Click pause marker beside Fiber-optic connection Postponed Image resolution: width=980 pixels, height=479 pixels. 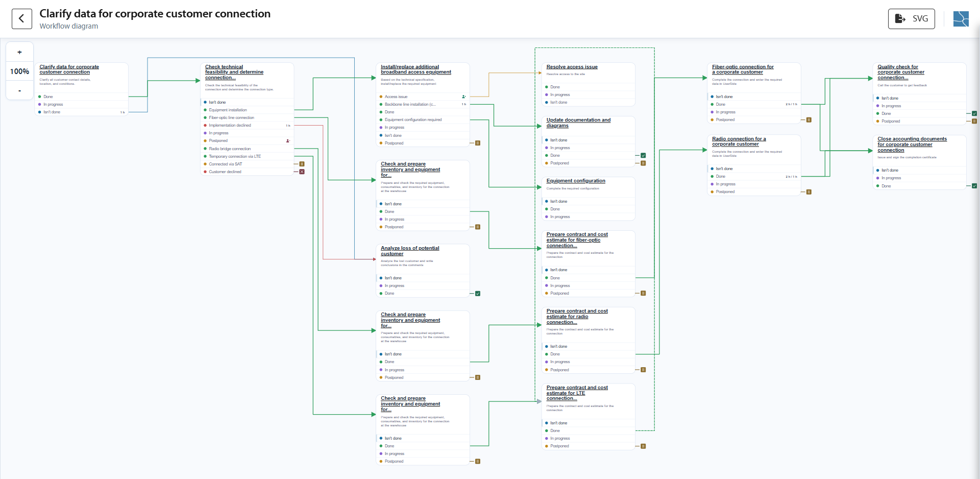point(809,120)
